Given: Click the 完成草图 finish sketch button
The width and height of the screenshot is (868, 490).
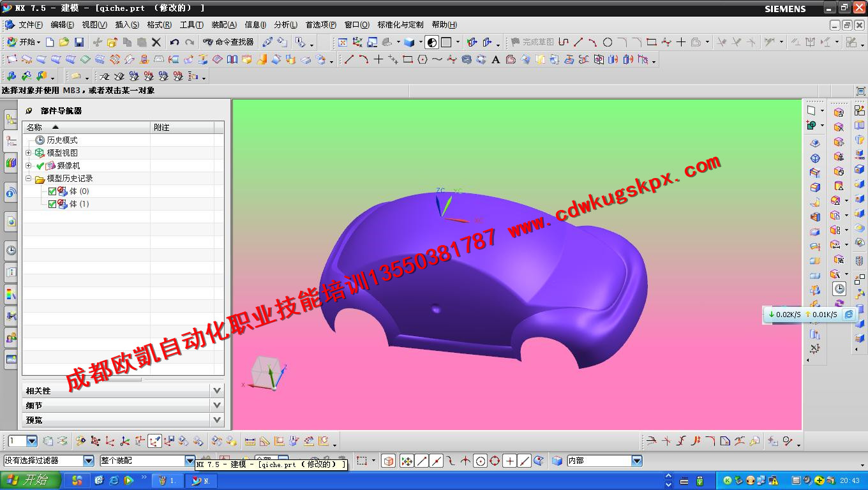Looking at the screenshot, I should coord(532,42).
